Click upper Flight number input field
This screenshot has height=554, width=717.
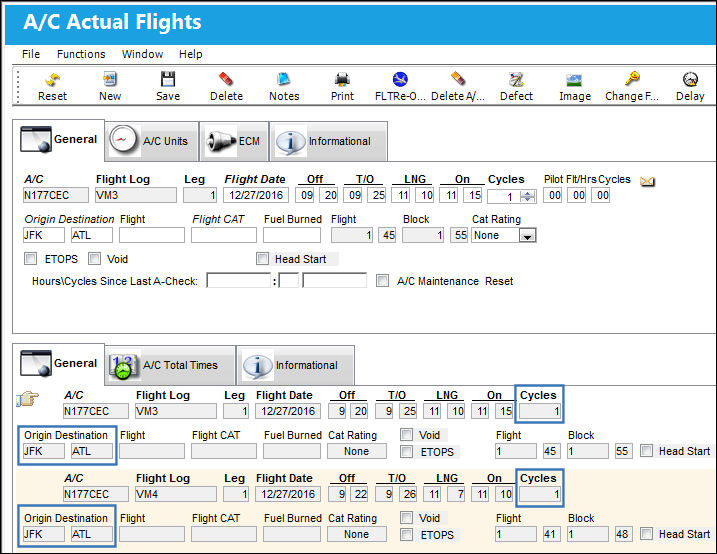point(152,235)
